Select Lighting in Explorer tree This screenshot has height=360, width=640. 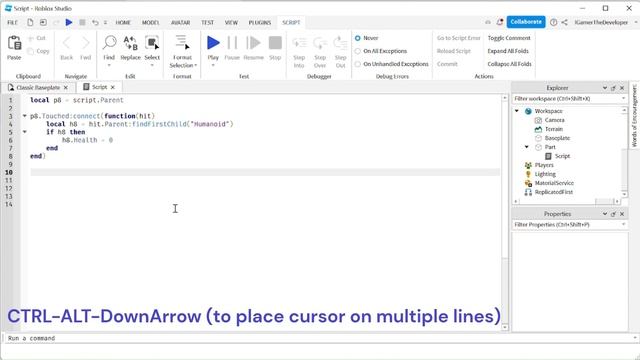coord(545,174)
